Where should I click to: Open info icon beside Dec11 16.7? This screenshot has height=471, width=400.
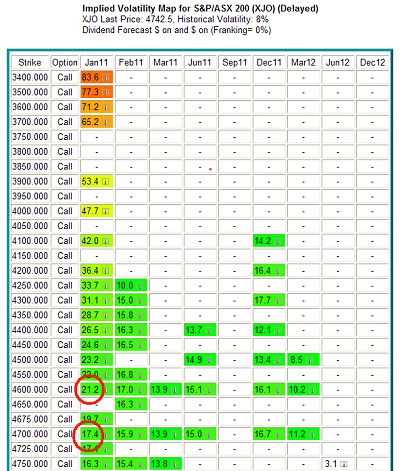click(278, 434)
